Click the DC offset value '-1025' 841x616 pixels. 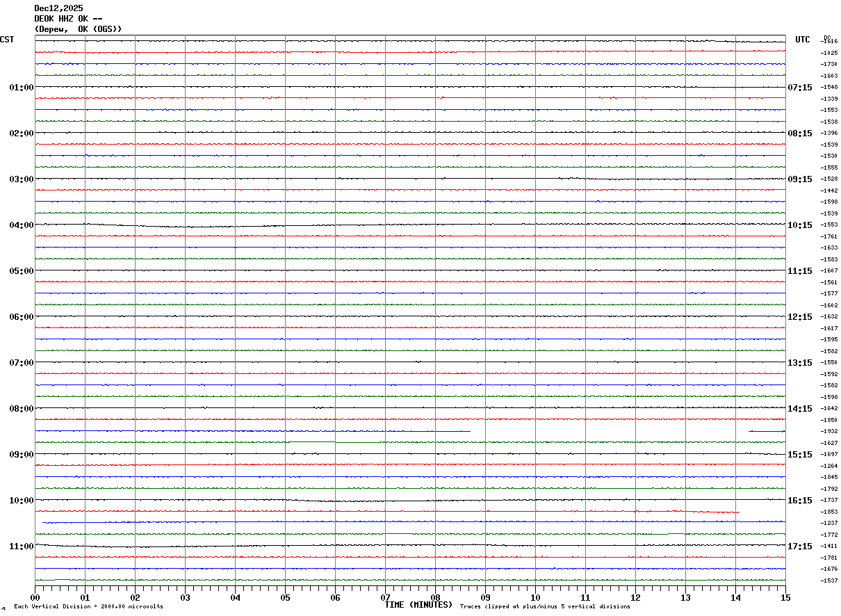[829, 53]
